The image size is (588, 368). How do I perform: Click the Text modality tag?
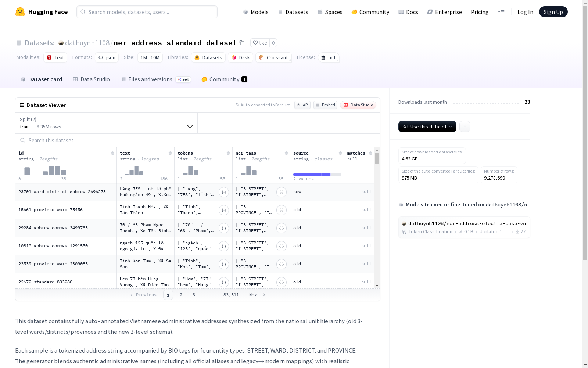(55, 57)
